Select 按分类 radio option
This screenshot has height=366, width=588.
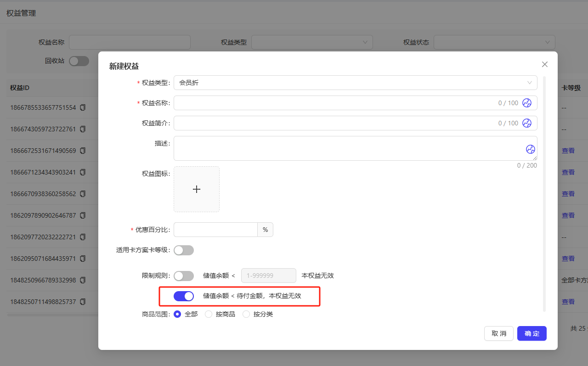pyautogui.click(x=246, y=314)
